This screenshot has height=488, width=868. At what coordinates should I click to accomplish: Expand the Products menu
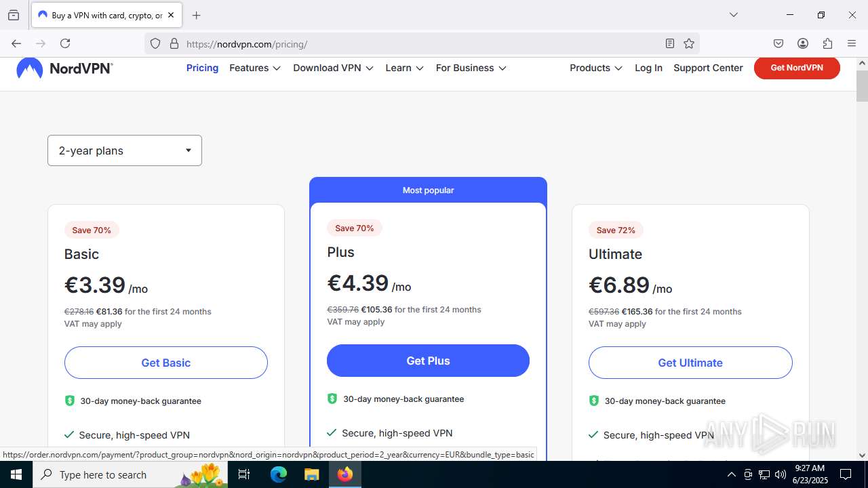596,68
